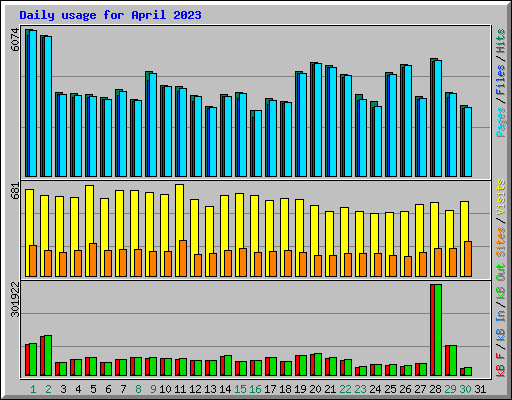Click the 'Pages' legend label
Screen dimensions: 512x400
(501, 122)
